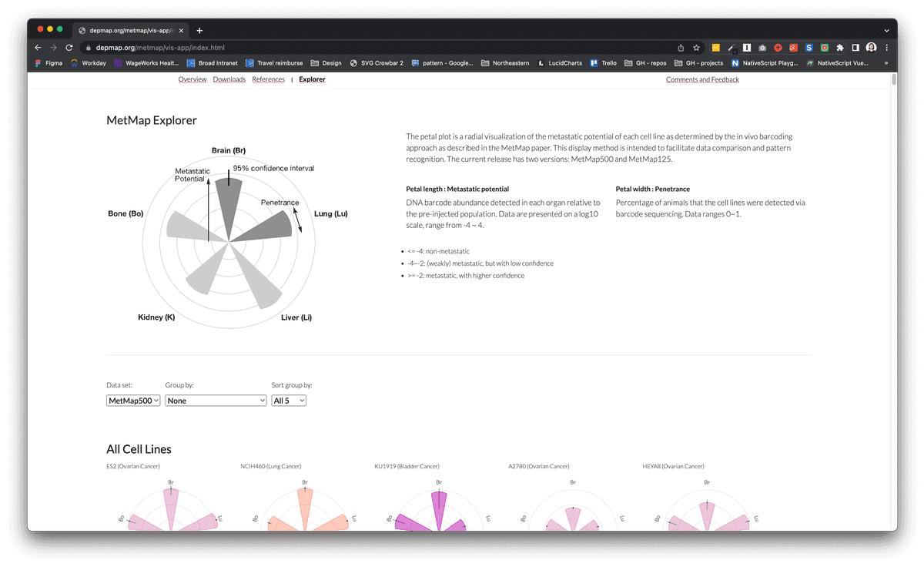
Task: Open a new tab with plus button
Action: 199,30
